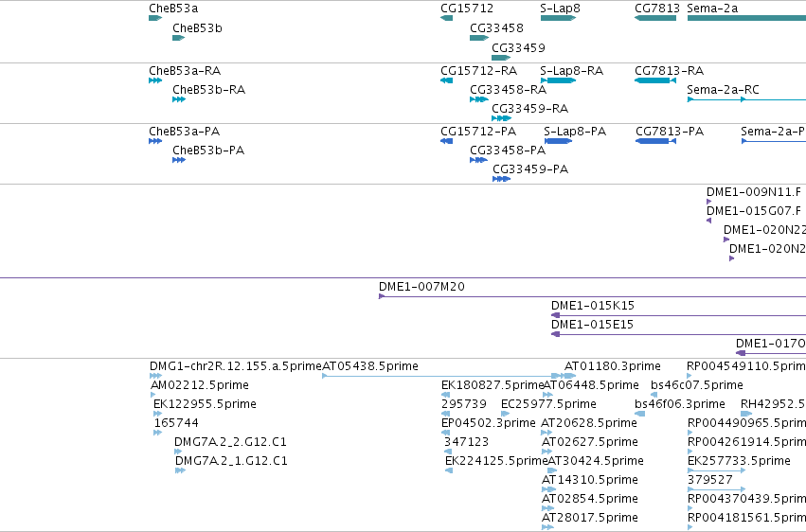Click BAC end DME1-009N11.F
Screen dimensions: 806x532
(754, 192)
